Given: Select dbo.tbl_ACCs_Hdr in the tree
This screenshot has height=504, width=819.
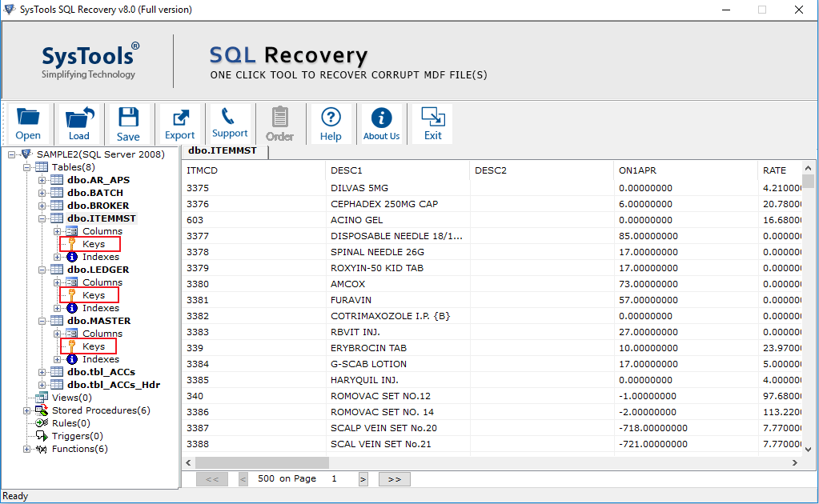Looking at the screenshot, I should coord(114,385).
